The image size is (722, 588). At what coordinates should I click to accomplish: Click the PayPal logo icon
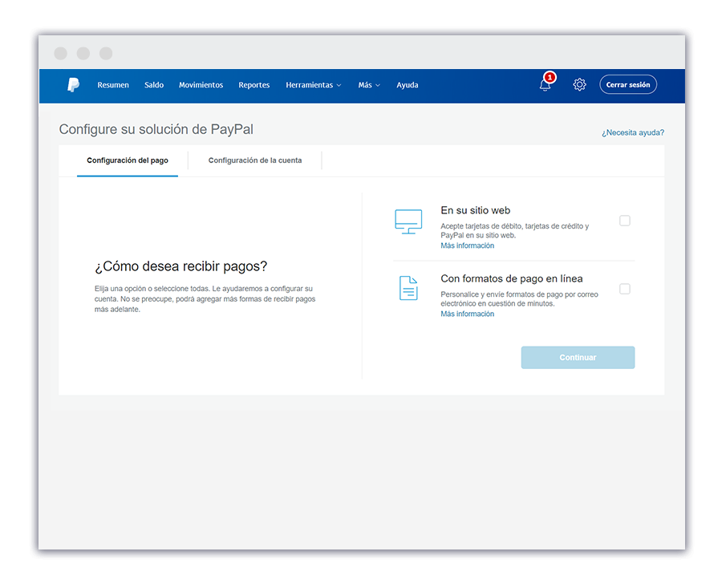point(73,85)
